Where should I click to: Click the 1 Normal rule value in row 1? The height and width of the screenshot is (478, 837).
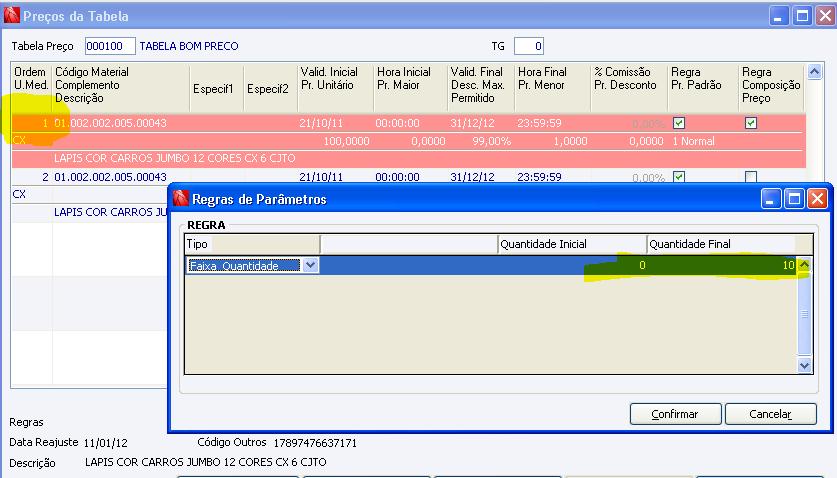point(693,142)
